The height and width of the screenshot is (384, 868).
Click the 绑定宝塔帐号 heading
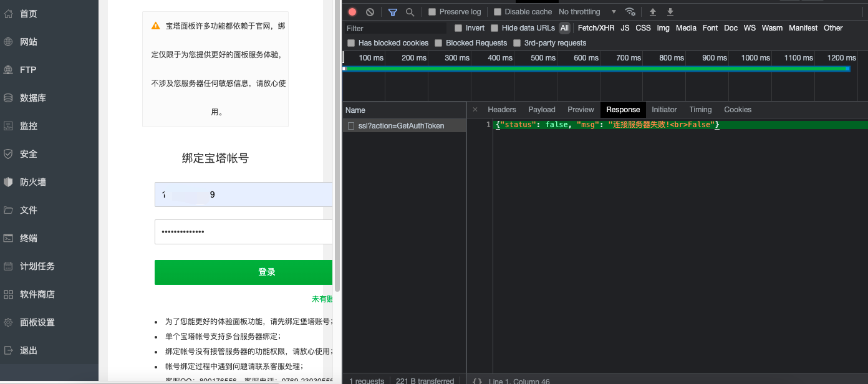215,158
